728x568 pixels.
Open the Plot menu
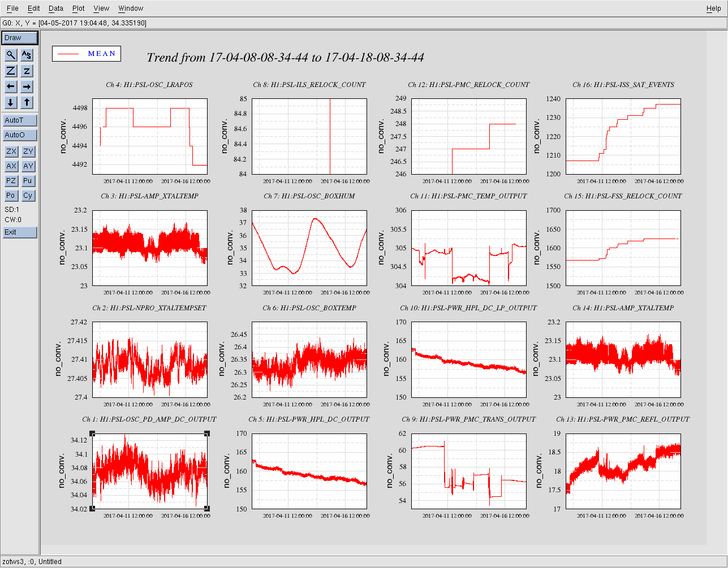(78, 8)
